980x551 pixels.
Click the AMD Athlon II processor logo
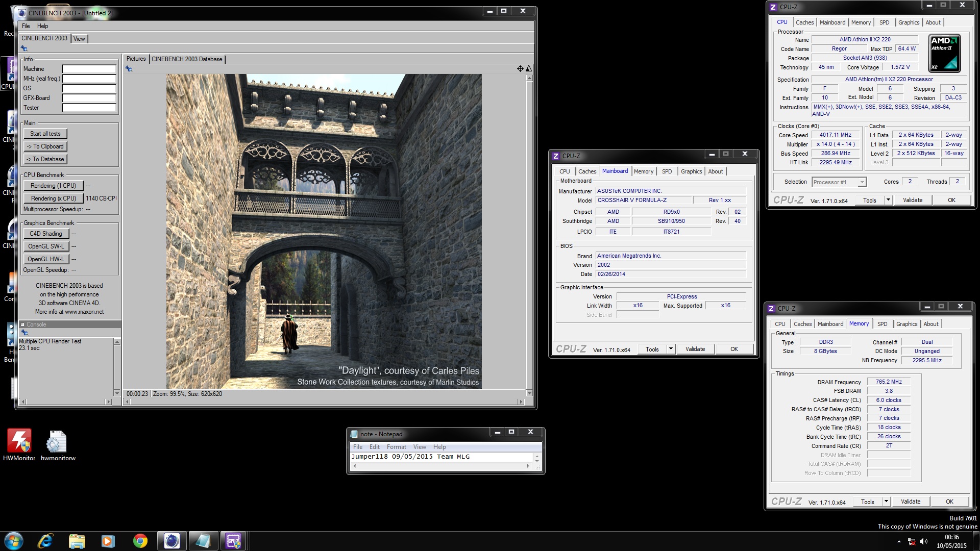pyautogui.click(x=944, y=54)
